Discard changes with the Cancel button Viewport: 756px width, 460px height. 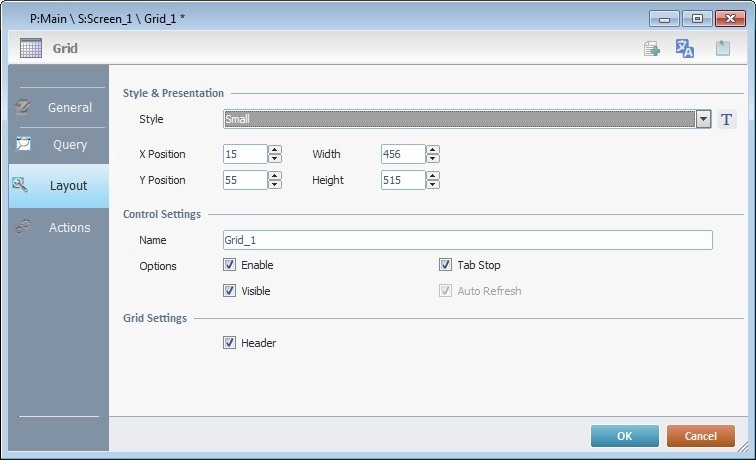pyautogui.click(x=701, y=436)
